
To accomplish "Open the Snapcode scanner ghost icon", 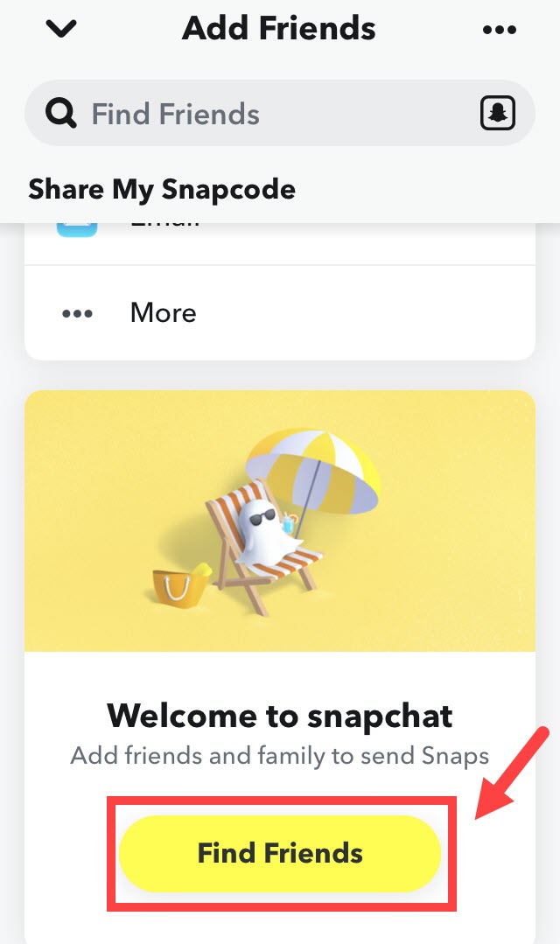I will [497, 113].
